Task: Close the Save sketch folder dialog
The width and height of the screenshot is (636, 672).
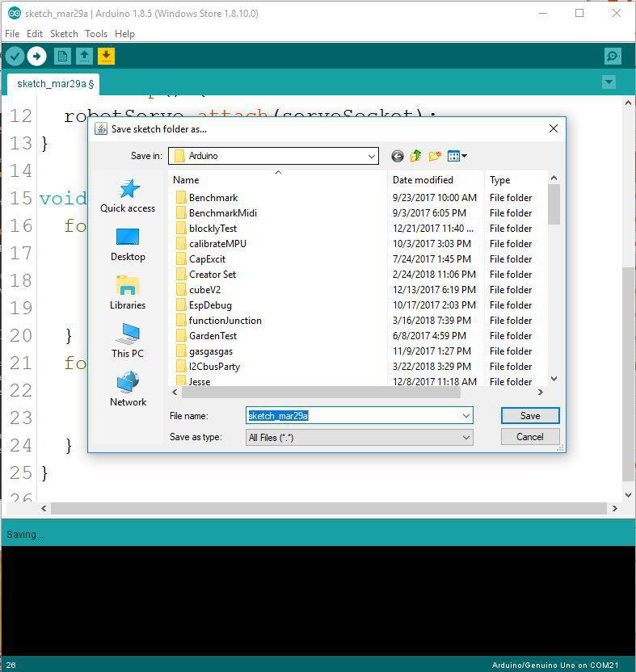Action: point(554,128)
